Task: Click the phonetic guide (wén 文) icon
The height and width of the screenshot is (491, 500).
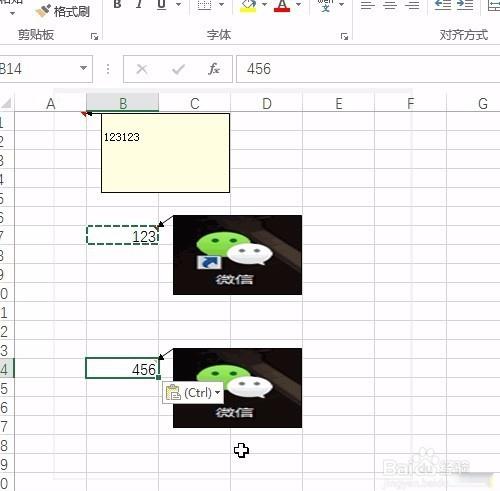Action: 325,5
